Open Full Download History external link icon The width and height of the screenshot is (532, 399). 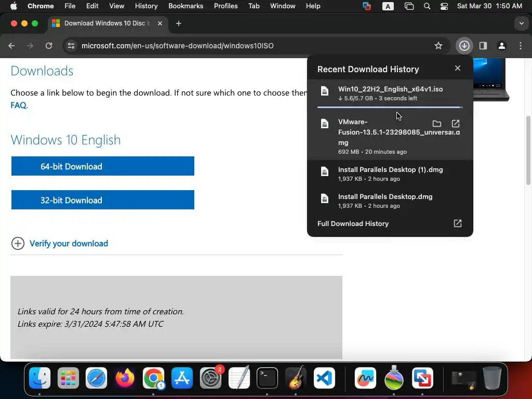[x=457, y=223]
